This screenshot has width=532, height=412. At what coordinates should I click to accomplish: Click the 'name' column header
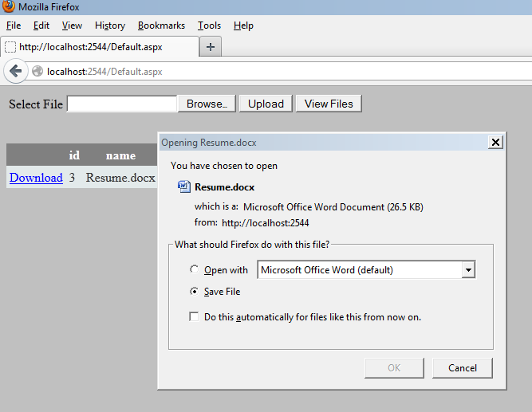click(x=120, y=155)
